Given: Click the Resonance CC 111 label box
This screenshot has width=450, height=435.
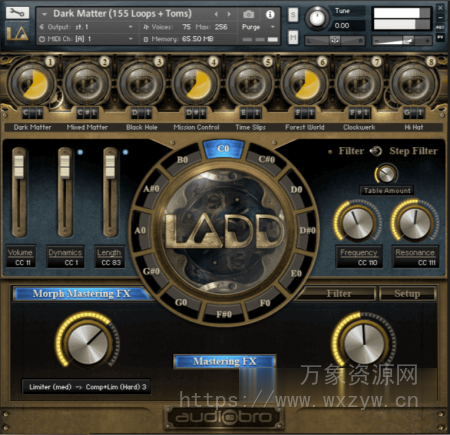Looking at the screenshot, I should click(x=415, y=257).
